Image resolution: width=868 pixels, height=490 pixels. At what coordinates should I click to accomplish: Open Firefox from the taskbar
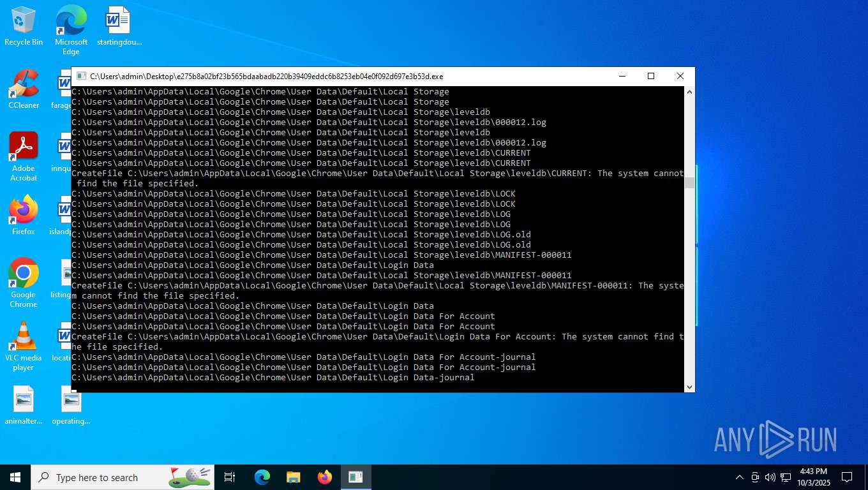[x=325, y=477]
